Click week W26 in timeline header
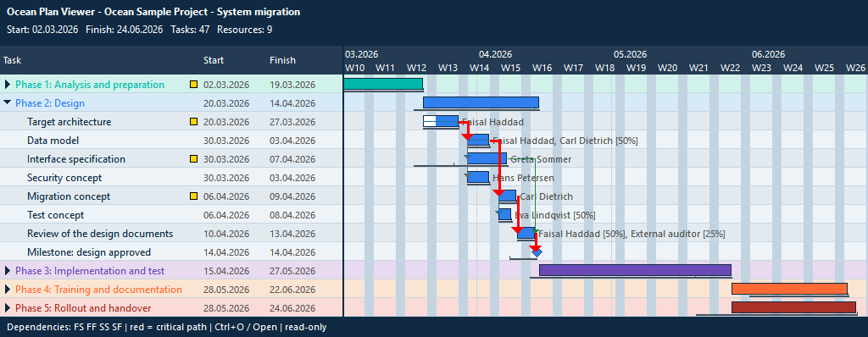Viewport: 868px width, 337px height. point(856,68)
